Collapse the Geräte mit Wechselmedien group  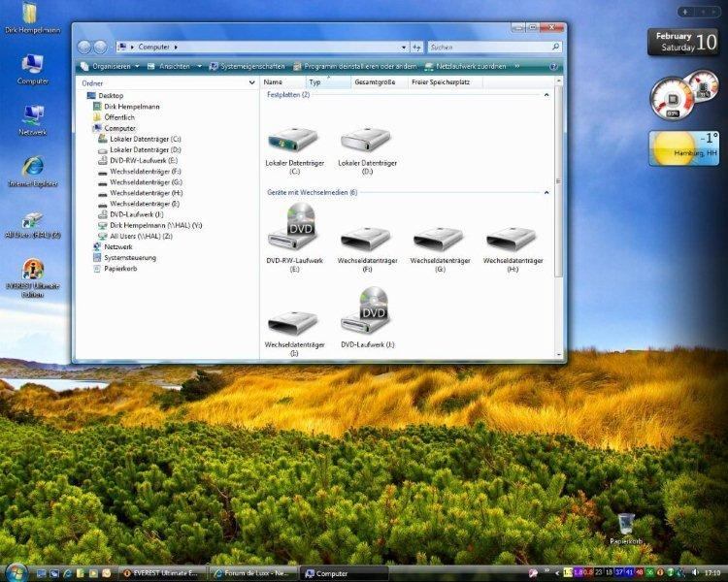point(546,192)
